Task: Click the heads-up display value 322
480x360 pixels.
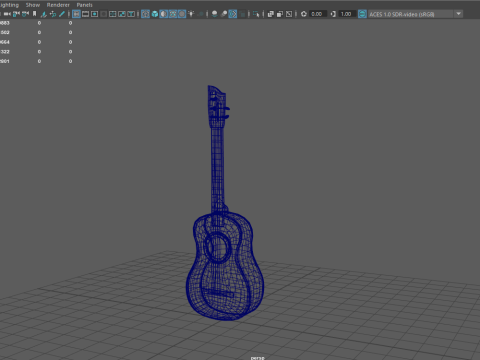Action: tap(5, 52)
